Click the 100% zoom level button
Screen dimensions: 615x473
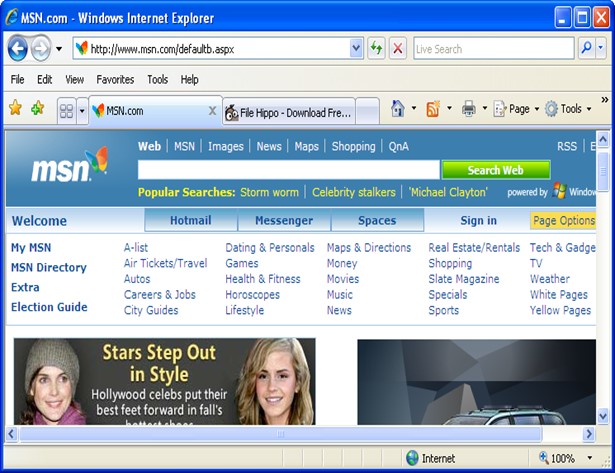[x=557, y=458]
